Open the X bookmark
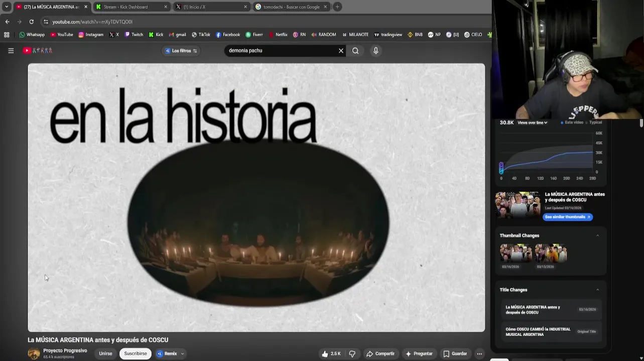This screenshot has height=361, width=644. coord(114,35)
